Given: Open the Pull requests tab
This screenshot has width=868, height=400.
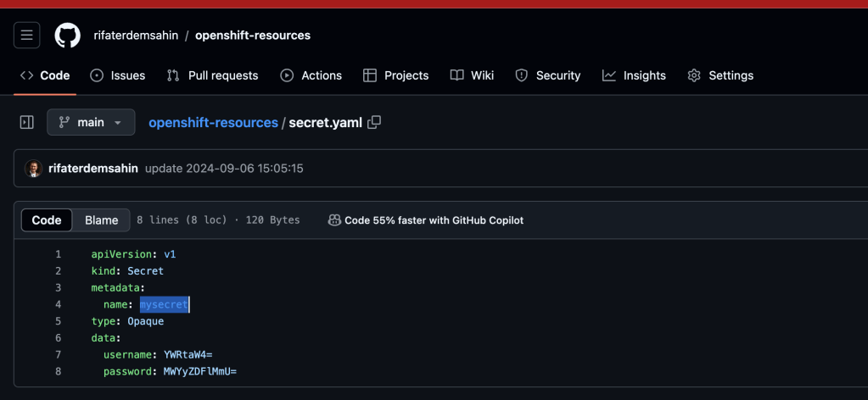Looking at the screenshot, I should pyautogui.click(x=212, y=75).
